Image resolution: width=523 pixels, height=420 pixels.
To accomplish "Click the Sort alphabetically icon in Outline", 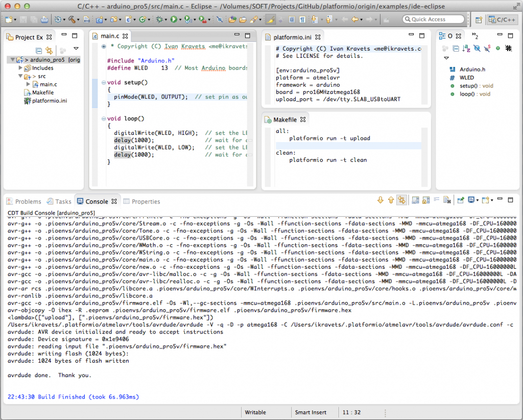I will point(466,49).
